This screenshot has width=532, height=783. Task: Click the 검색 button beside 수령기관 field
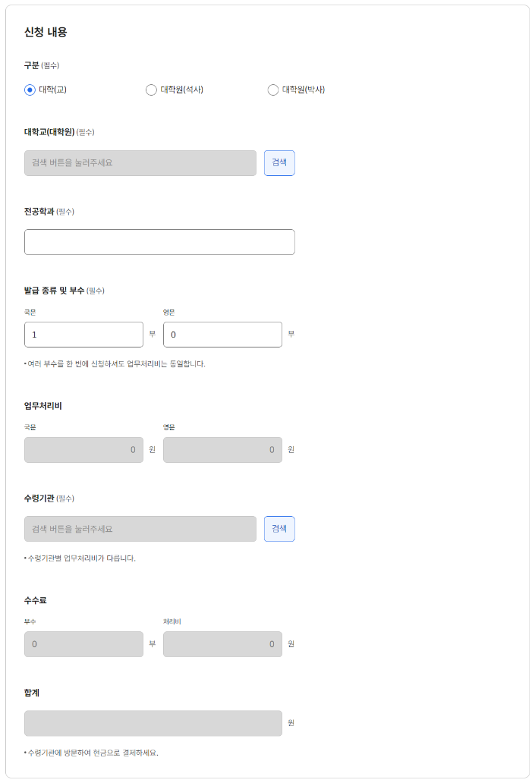click(279, 529)
